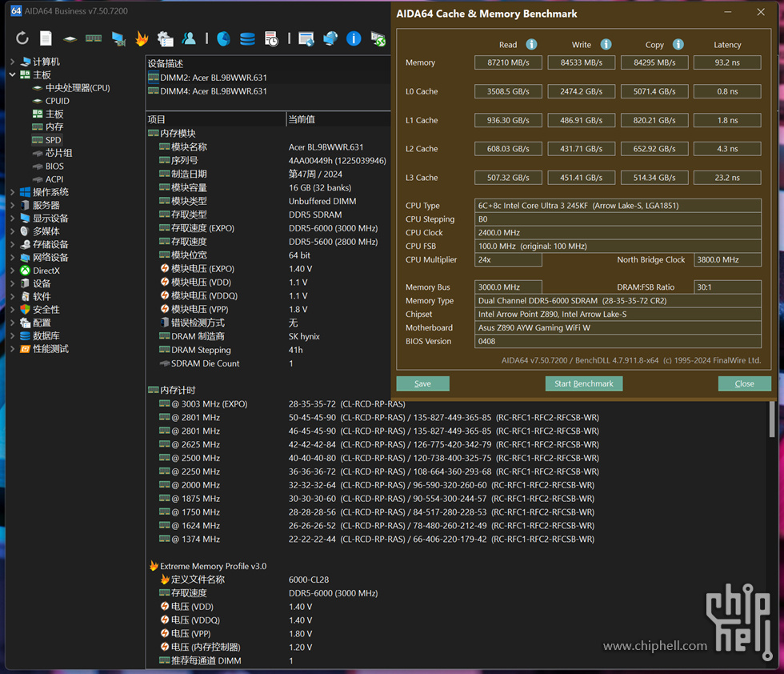This screenshot has height=674, width=784.
Task: Click the @ 2625 MHz timing row
Action: tap(379, 444)
